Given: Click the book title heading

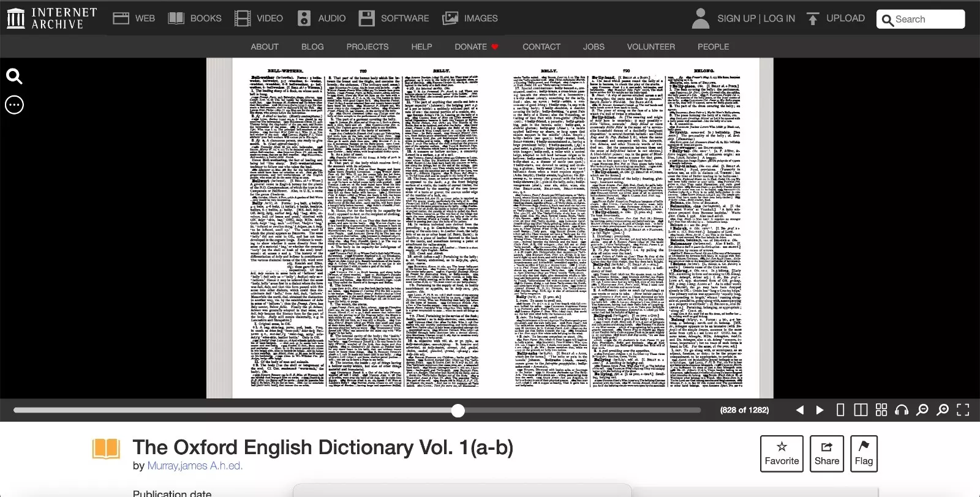Looking at the screenshot, I should pos(323,447).
